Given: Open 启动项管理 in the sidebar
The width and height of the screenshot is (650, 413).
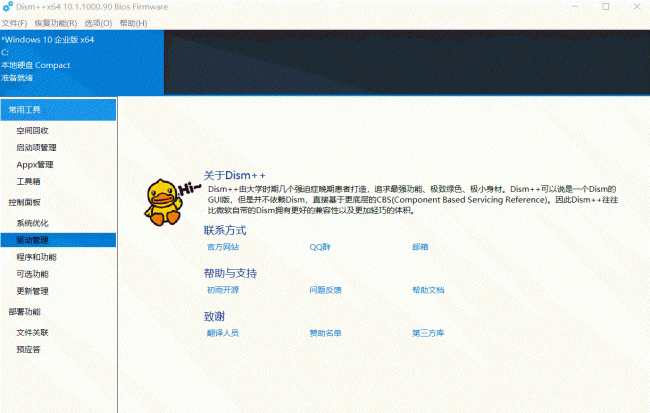Looking at the screenshot, I should tap(36, 148).
